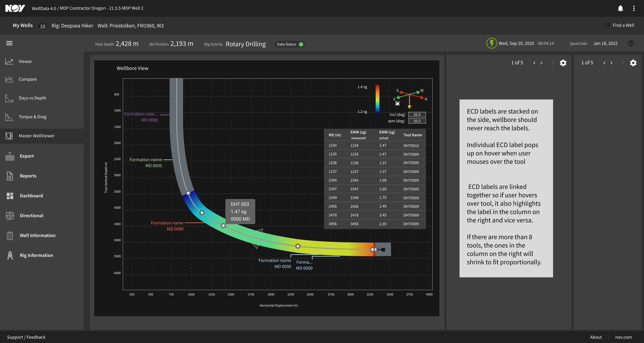Click the tool marker beside DHT 003 tooltip

coord(223,226)
